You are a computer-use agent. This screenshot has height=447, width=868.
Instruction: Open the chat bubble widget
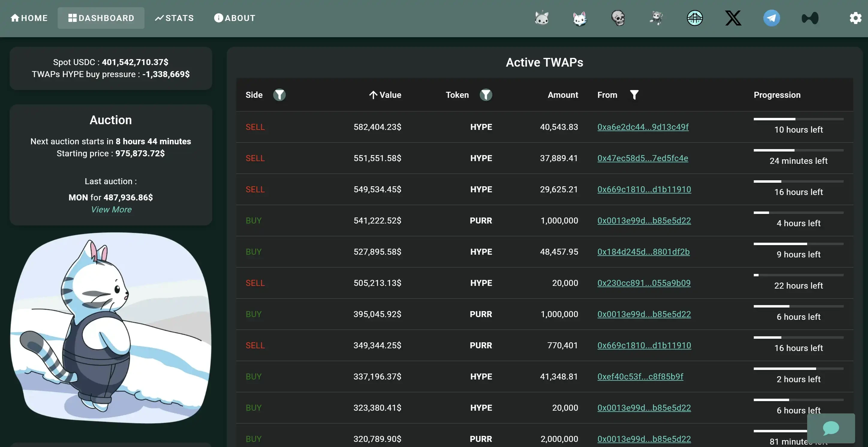point(831,428)
